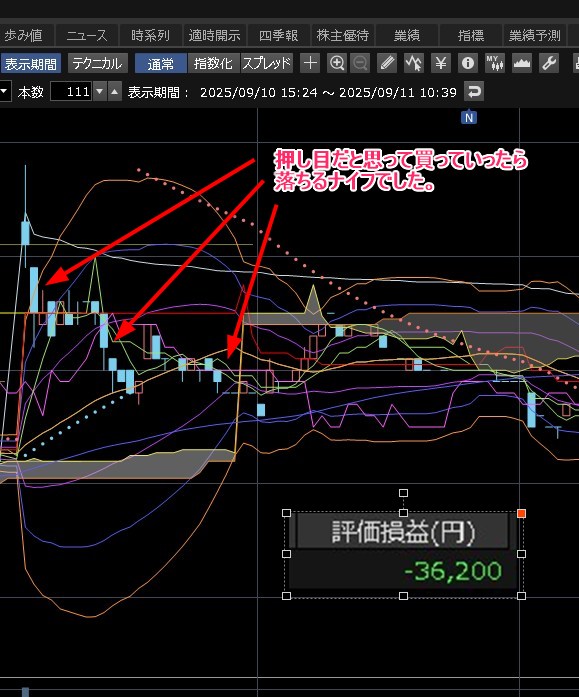
Task: Switch chart mode to 指数化
Action: point(213,64)
